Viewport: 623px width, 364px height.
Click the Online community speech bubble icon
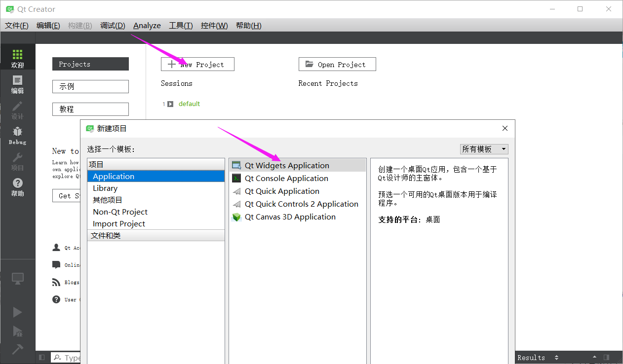(x=56, y=265)
